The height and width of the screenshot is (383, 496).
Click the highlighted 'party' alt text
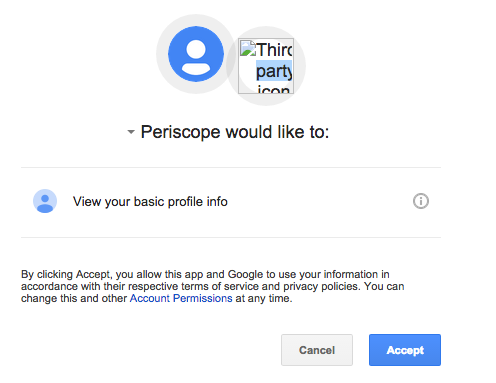tap(274, 71)
